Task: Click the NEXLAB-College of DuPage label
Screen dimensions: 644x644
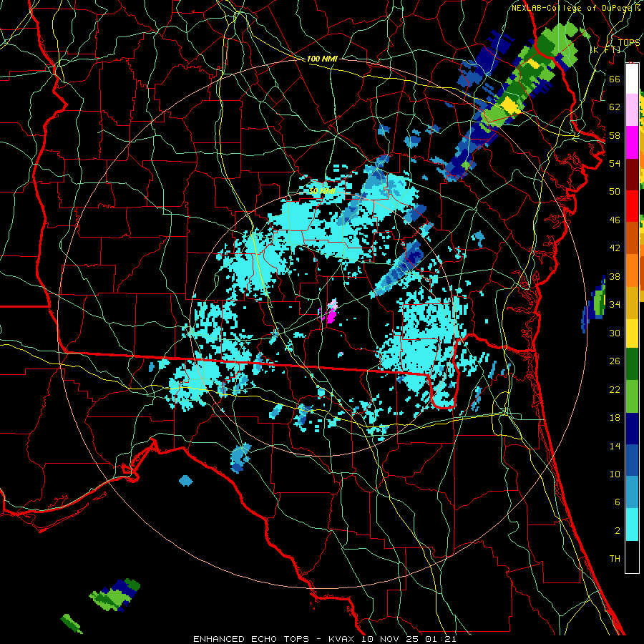Action: [570, 8]
